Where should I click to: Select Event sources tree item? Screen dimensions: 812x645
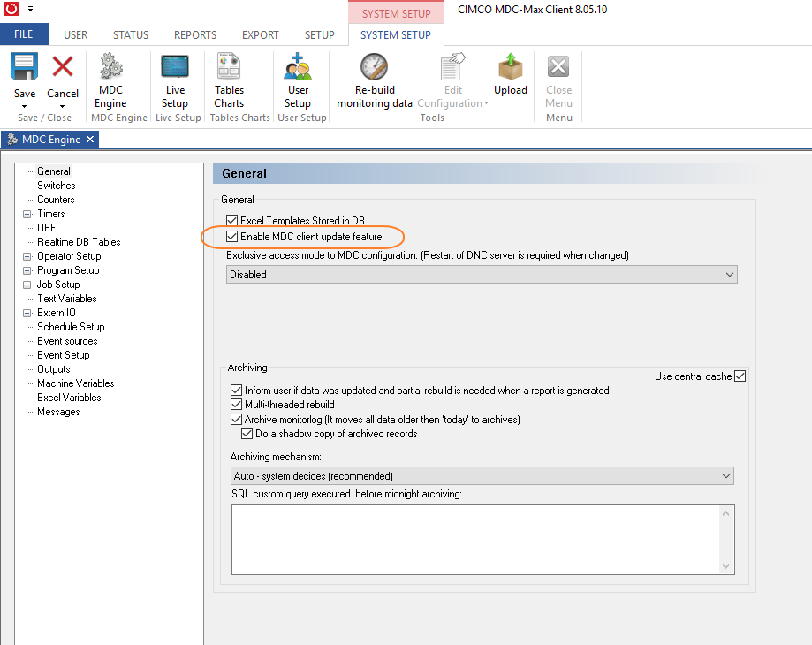(x=67, y=341)
